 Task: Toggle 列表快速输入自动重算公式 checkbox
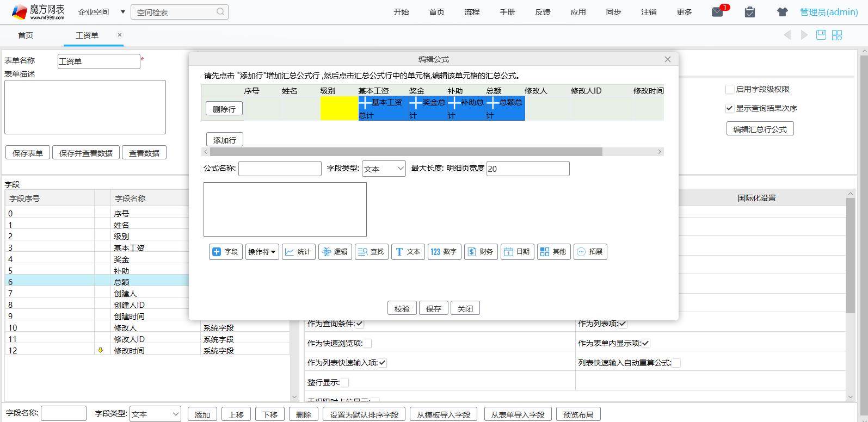point(676,363)
